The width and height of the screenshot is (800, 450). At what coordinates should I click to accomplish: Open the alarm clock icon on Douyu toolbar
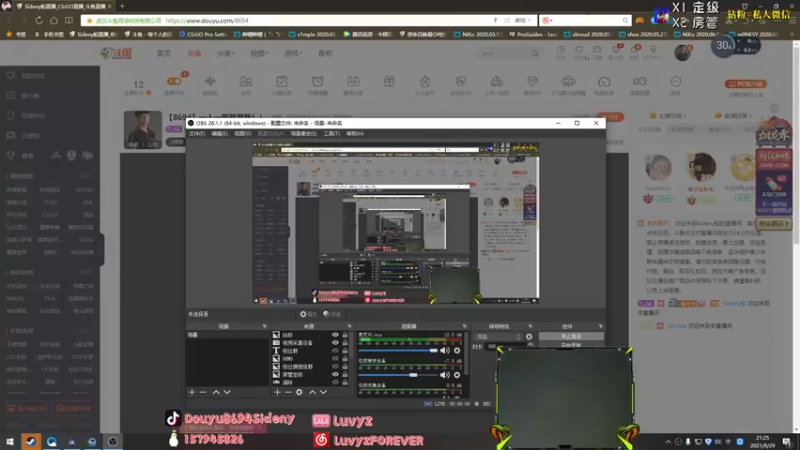pos(317,82)
